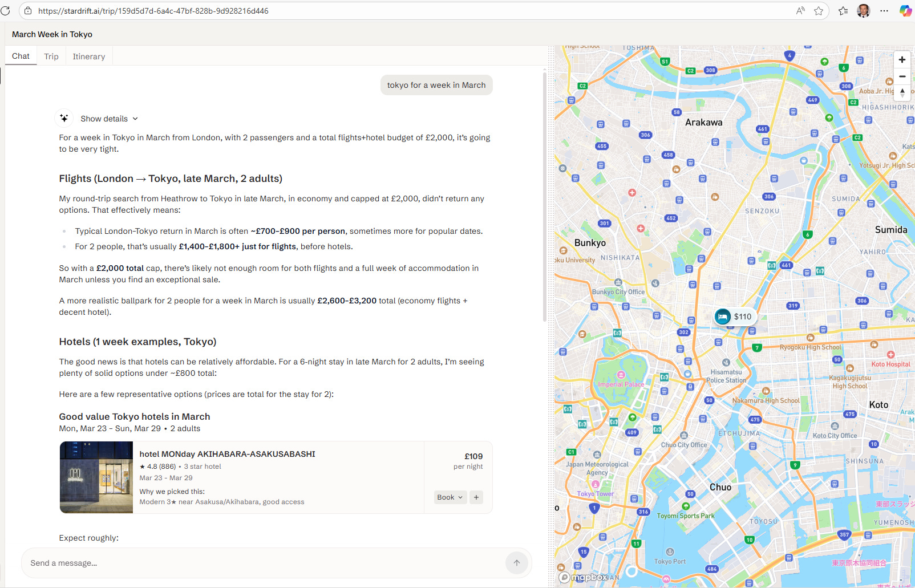The image size is (915, 588).
Task: Click the 'tokyo for a week in March' message
Action: click(436, 85)
